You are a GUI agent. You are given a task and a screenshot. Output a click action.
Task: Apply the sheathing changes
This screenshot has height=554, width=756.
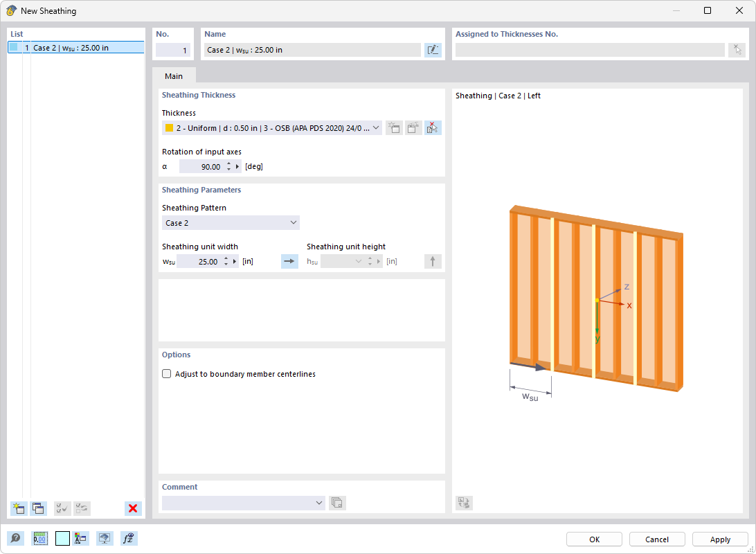pos(719,539)
